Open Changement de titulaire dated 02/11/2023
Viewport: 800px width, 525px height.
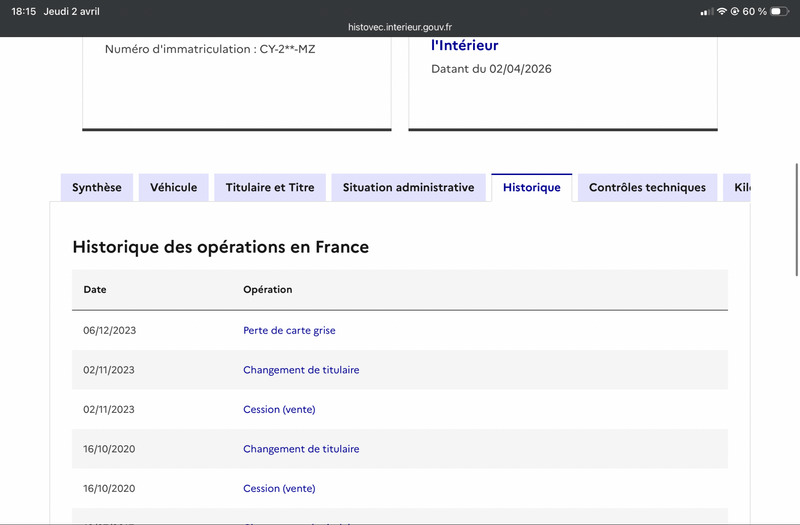click(x=301, y=370)
